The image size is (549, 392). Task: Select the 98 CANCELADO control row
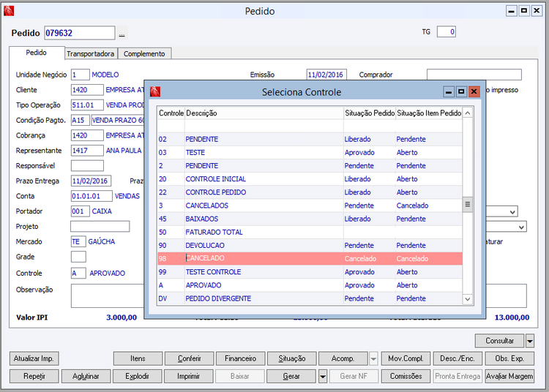pos(310,258)
